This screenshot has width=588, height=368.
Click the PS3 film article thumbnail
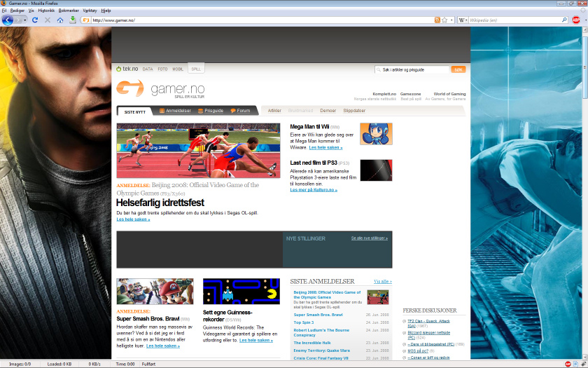pos(376,170)
